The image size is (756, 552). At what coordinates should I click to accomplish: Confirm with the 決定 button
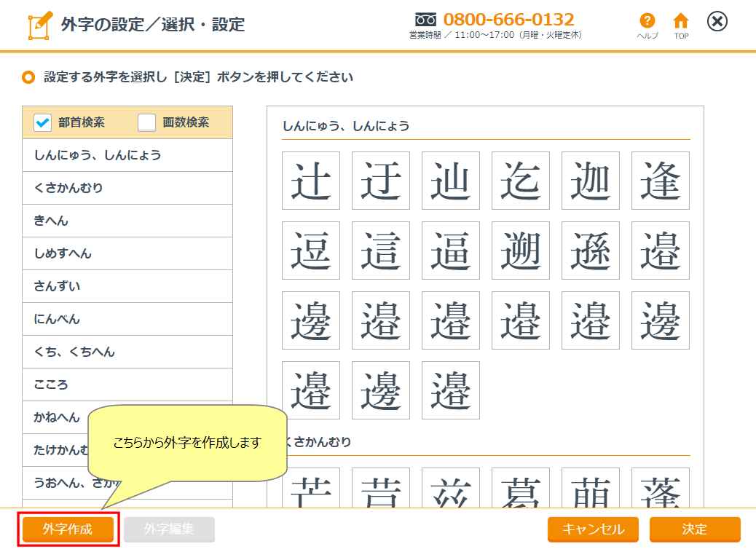[694, 529]
